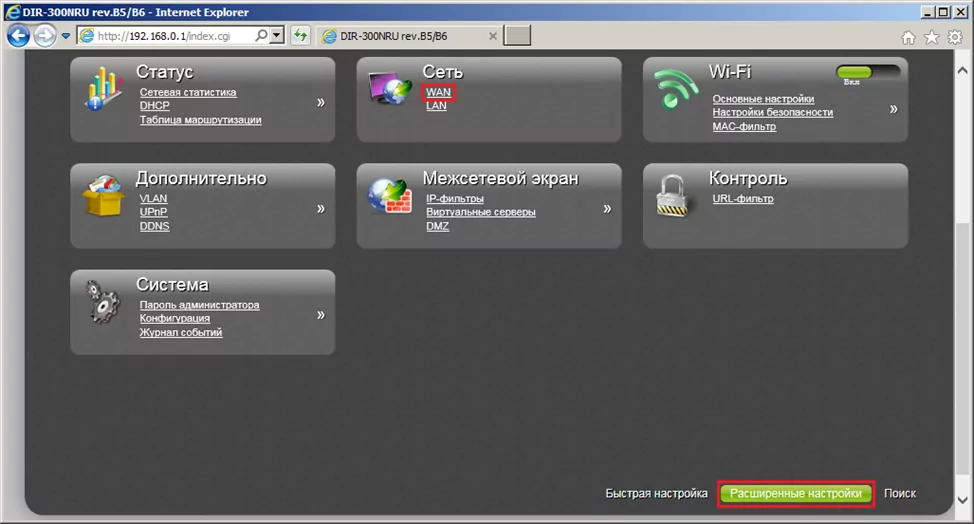Viewport: 974px width, 524px height.
Task: Open Favorites star icon
Action: 932,38
